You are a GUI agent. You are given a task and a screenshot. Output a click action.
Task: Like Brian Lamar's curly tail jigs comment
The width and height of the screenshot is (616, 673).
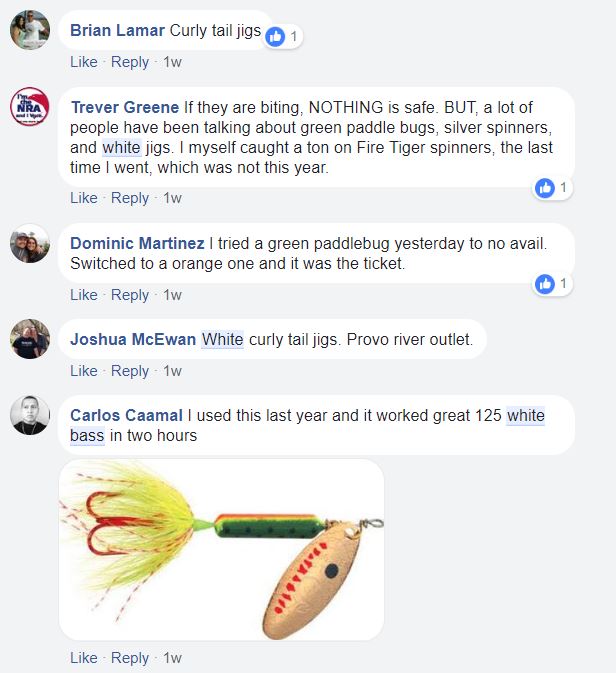point(84,62)
